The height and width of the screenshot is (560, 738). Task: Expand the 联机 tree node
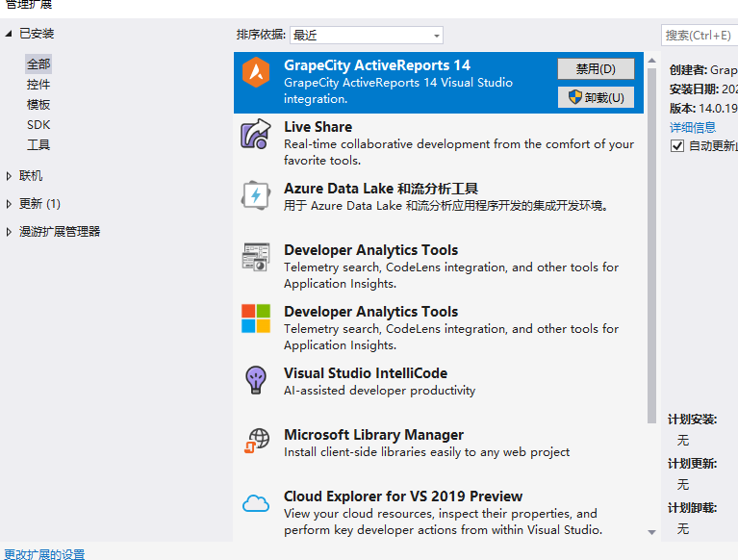[9, 176]
